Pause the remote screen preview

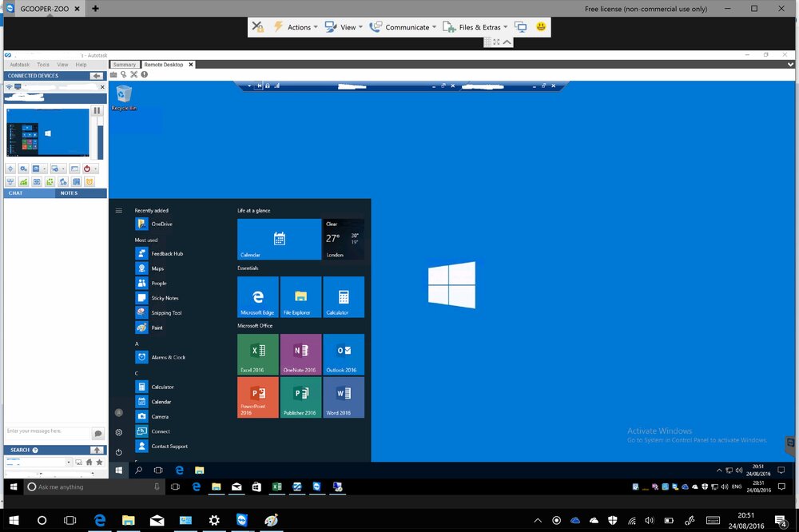click(x=97, y=110)
